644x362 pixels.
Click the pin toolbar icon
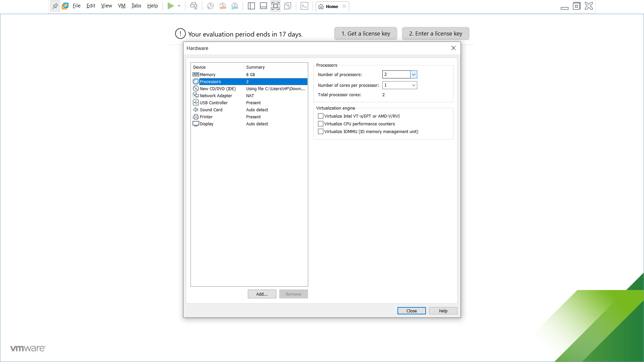coord(55,6)
